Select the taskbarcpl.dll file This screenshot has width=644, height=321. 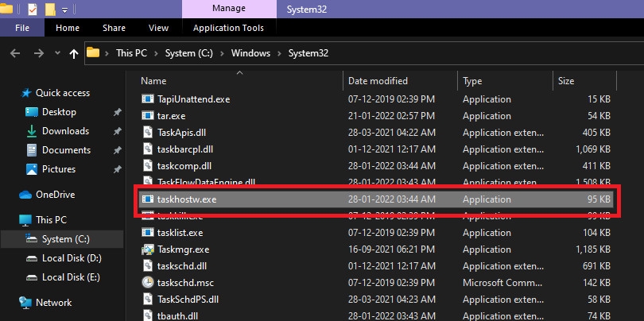click(185, 149)
